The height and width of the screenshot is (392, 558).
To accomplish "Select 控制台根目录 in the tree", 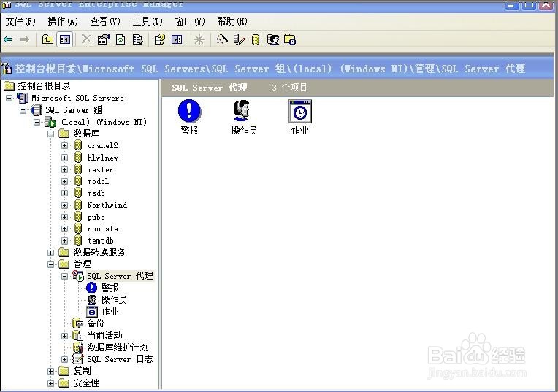I will click(x=44, y=85).
